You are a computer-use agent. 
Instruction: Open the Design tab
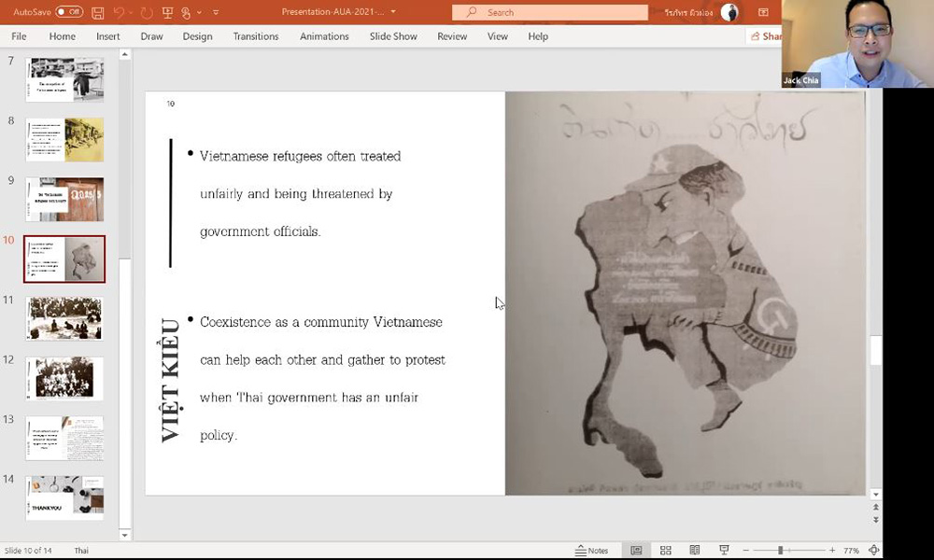click(x=198, y=36)
